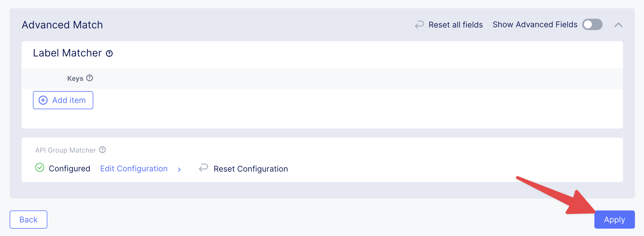
Task: Open the Edit Configuration link
Action: point(134,168)
